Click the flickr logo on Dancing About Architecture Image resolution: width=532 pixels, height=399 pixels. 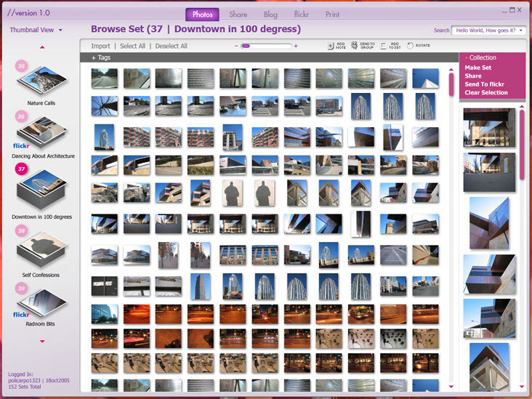(x=21, y=146)
